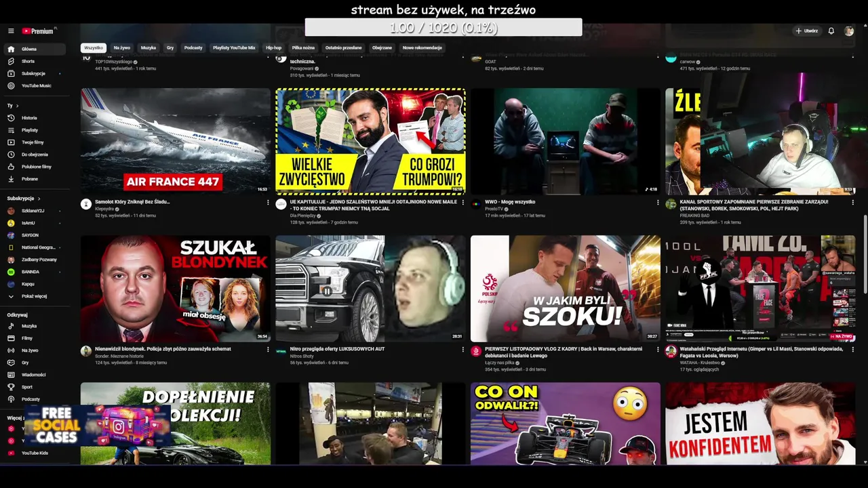
Task: Click the stream progress bar overlay
Action: tap(443, 28)
